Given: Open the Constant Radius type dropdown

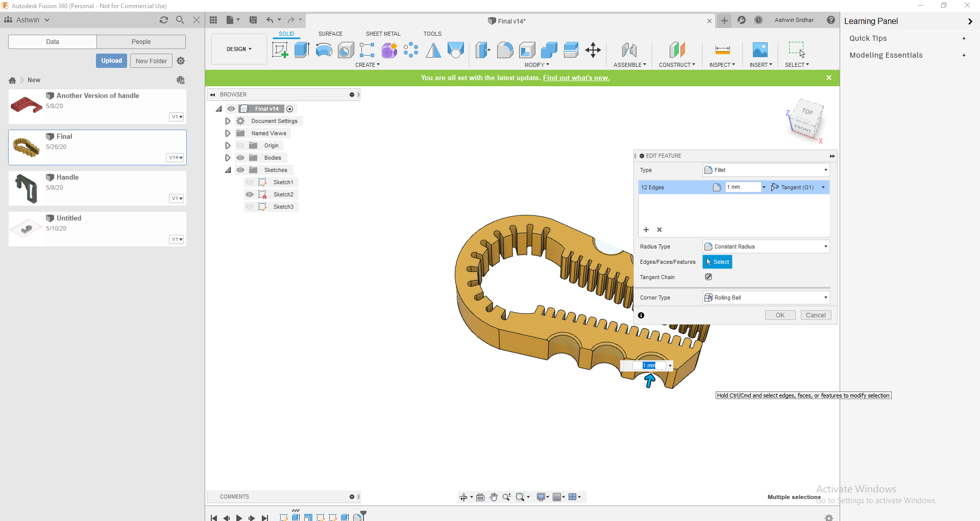Looking at the screenshot, I should click(766, 246).
